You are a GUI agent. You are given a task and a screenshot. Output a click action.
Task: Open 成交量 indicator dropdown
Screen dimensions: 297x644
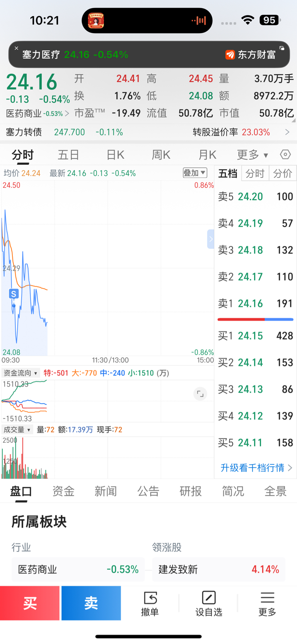click(17, 430)
